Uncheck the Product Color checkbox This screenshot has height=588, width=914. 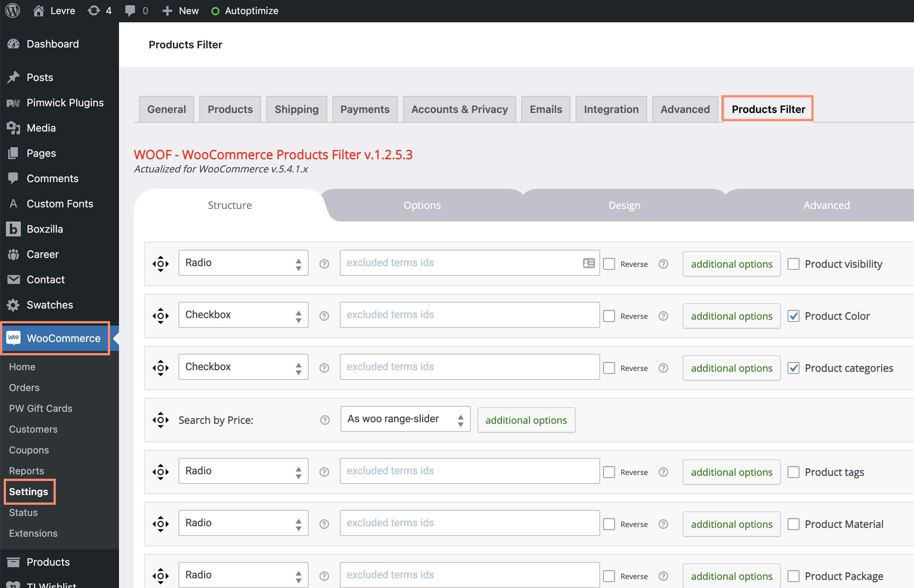(793, 316)
